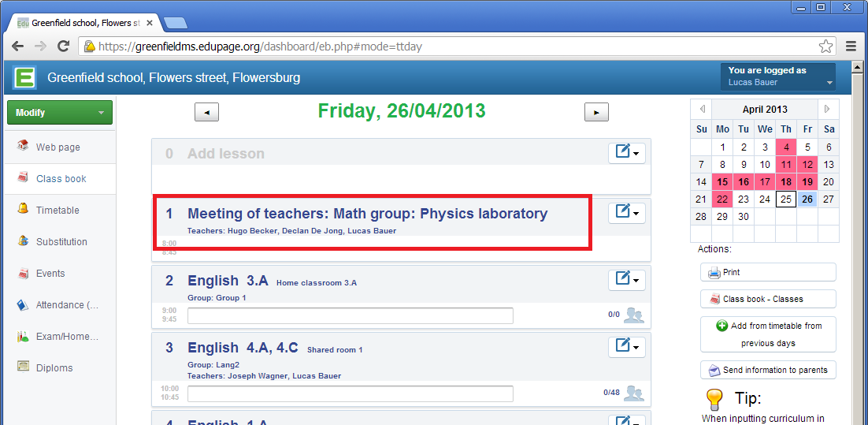Open Exam/Home... in sidebar

pos(60,337)
